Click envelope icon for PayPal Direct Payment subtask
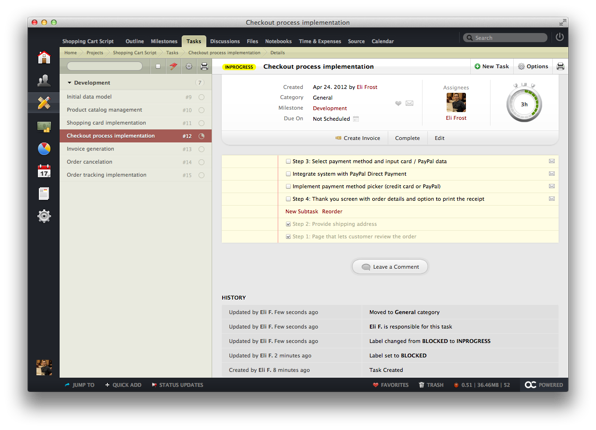Screen dimensions: 596x430 tap(552, 174)
